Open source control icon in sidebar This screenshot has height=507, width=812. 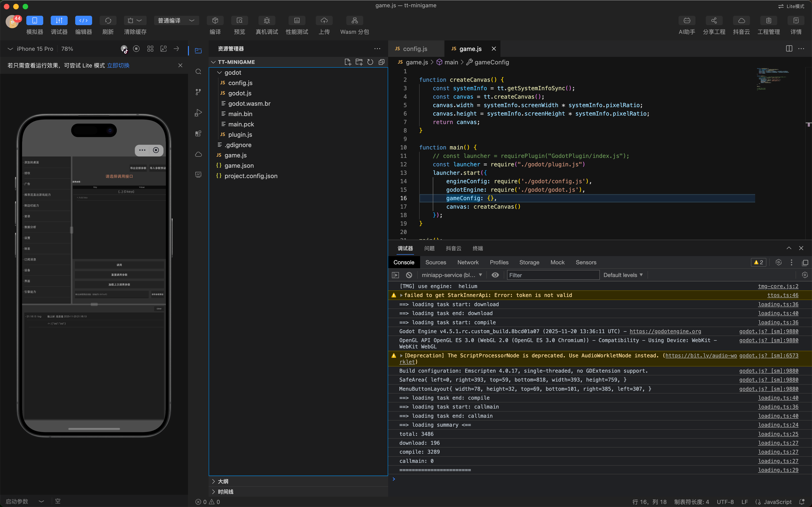click(198, 92)
